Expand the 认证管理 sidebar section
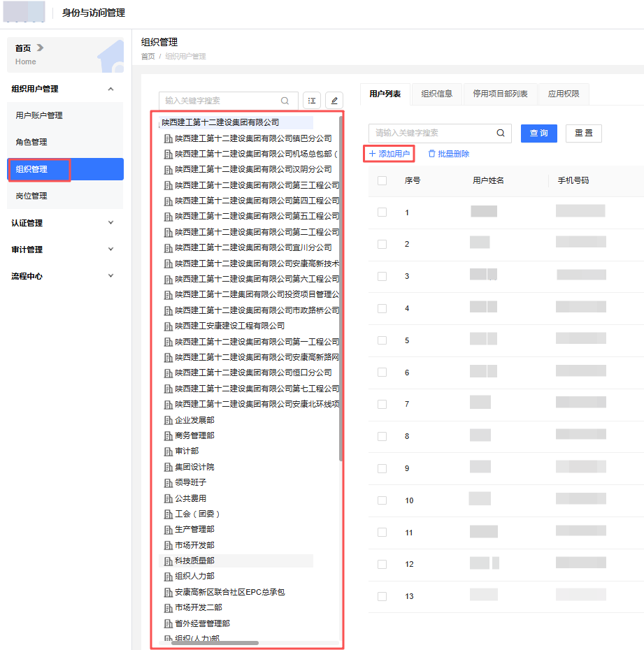Image resolution: width=644 pixels, height=650 pixels. pos(110,223)
